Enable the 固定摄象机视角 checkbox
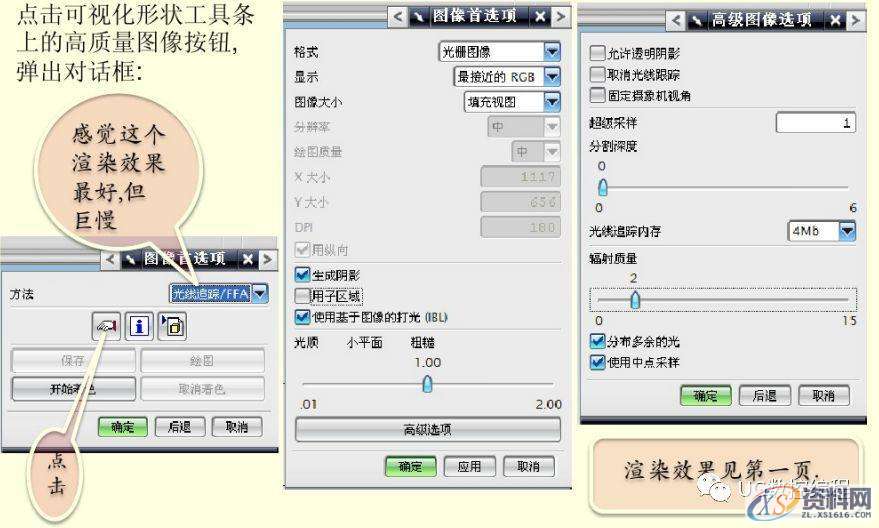 598,95
